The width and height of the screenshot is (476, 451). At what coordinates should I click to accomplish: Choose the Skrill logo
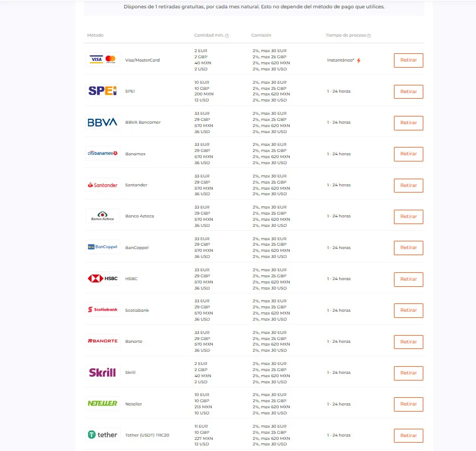tap(103, 372)
